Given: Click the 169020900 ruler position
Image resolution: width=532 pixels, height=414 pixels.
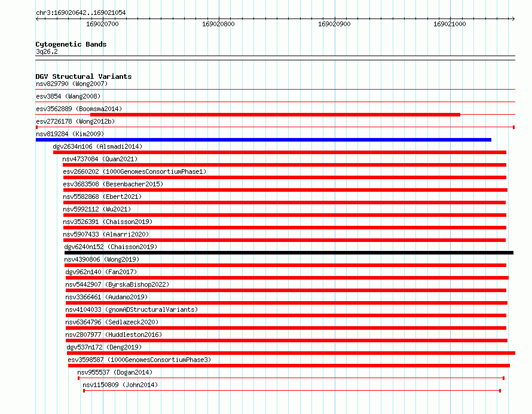Looking at the screenshot, I should point(334,24).
